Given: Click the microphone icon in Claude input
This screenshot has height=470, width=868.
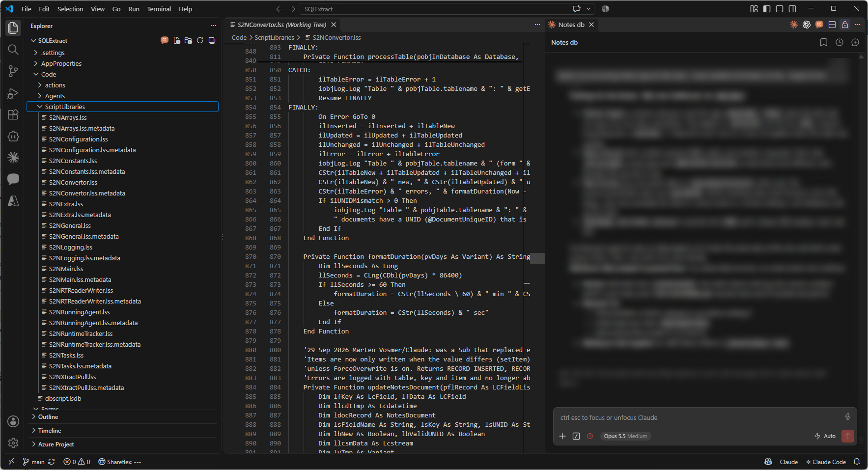Looking at the screenshot, I should tap(848, 417).
